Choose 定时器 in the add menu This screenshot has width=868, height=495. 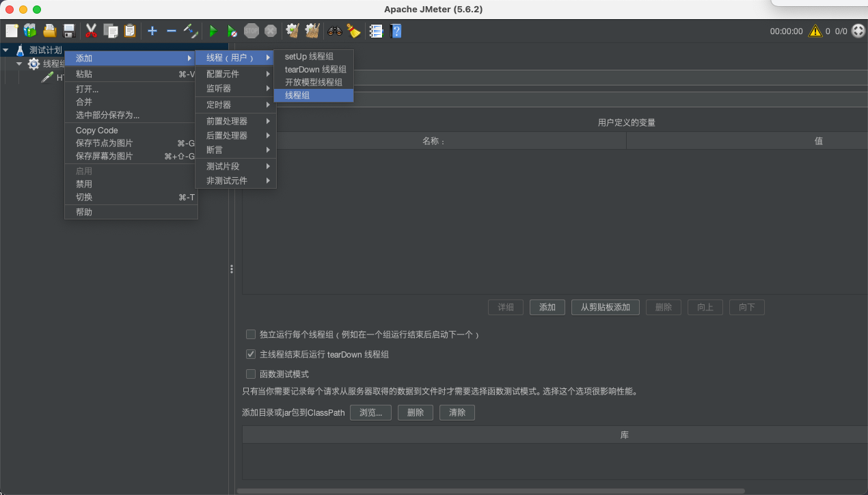tap(235, 105)
